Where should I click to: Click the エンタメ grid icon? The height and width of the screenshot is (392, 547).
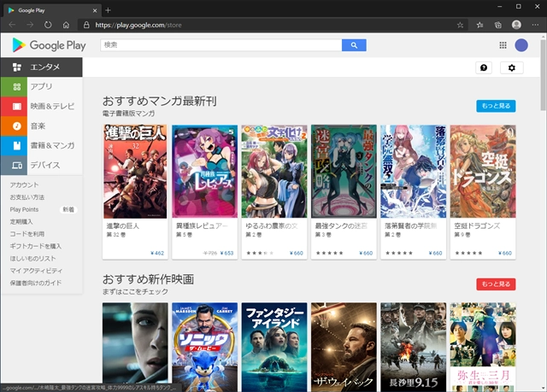pos(17,67)
